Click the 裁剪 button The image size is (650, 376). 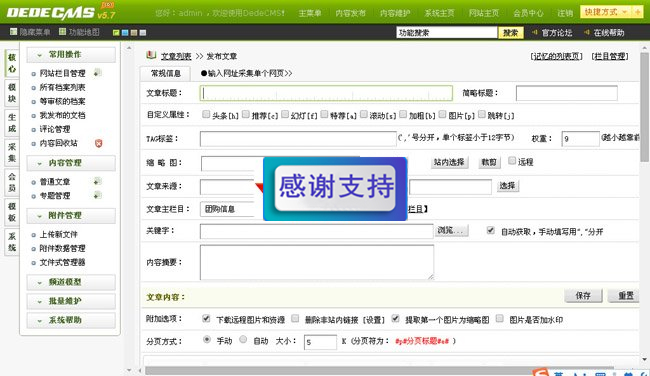(489, 162)
